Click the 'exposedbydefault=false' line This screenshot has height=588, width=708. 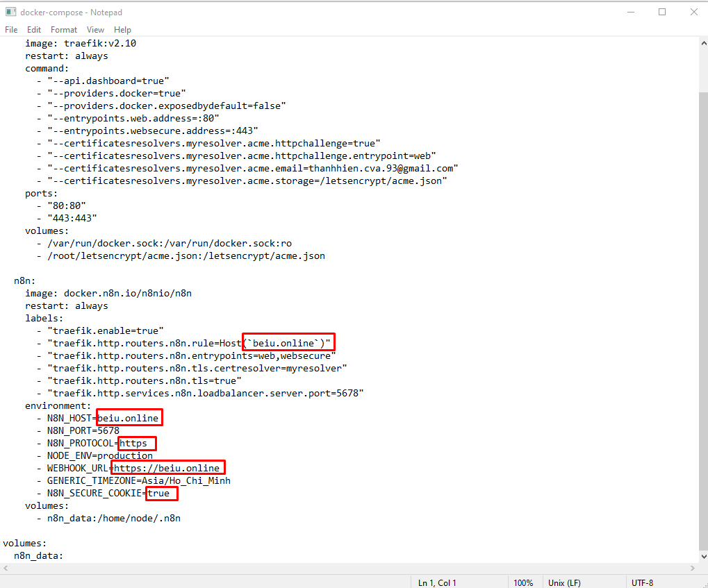click(161, 106)
